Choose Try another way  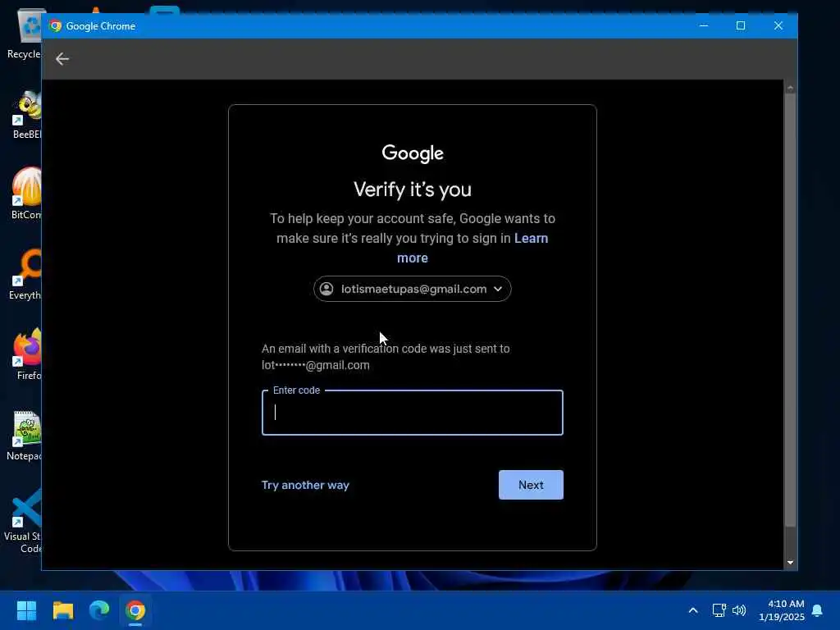click(x=305, y=485)
